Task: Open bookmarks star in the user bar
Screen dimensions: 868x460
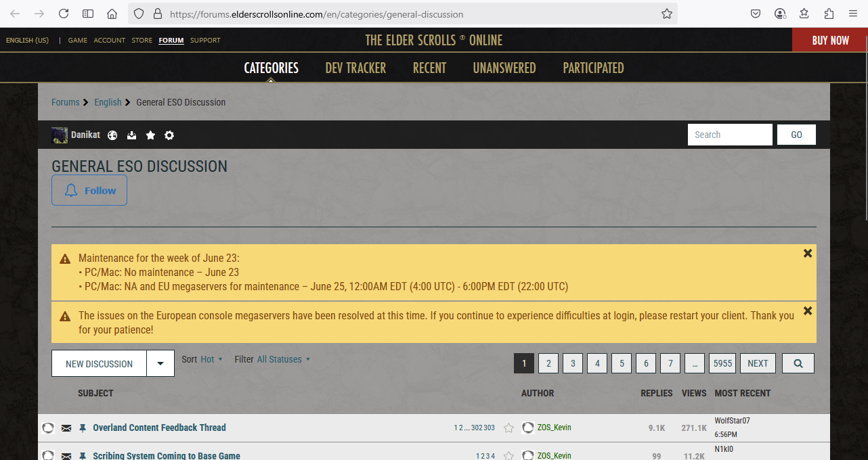Action: pyautogui.click(x=150, y=135)
